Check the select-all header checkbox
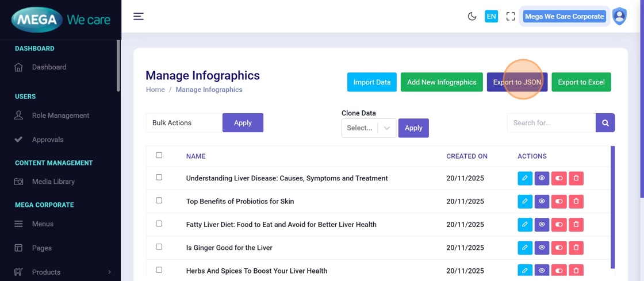The height and width of the screenshot is (281, 644). click(159, 155)
